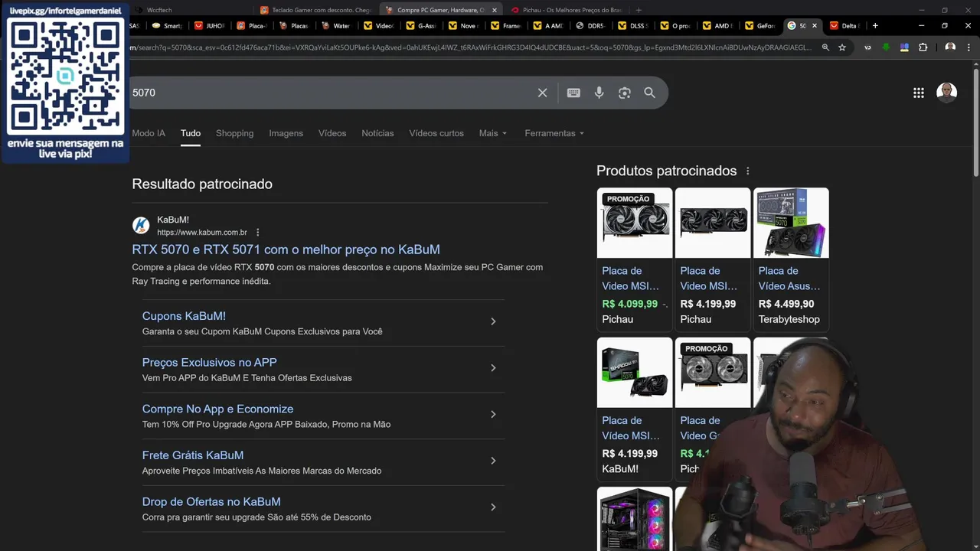The width and height of the screenshot is (980, 551).
Task: Switch to the Pichau Melhores Preços tab
Action: pyautogui.click(x=567, y=10)
